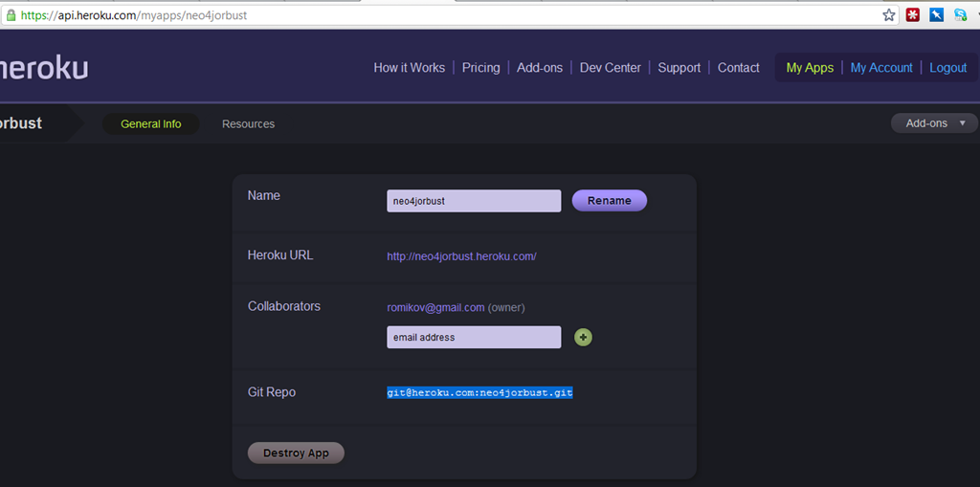
Task: Click the Destroy App button
Action: (296, 454)
